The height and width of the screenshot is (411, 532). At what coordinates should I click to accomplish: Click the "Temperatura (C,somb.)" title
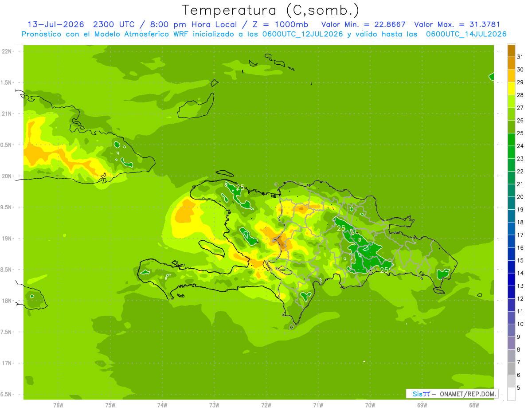(271, 10)
